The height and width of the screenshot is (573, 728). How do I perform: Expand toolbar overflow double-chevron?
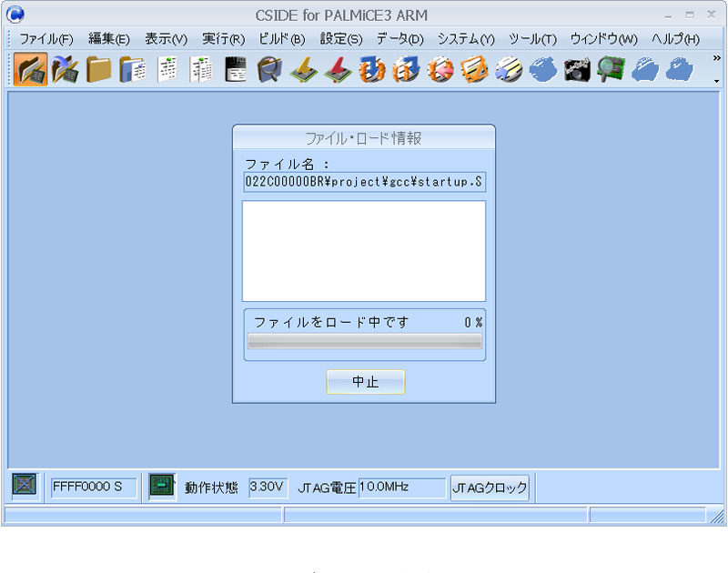(x=717, y=58)
